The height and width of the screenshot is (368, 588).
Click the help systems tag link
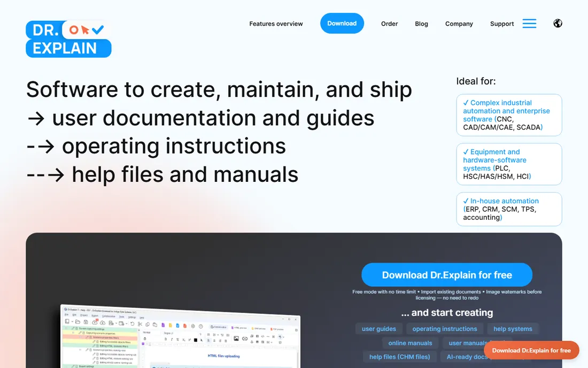tap(513, 329)
